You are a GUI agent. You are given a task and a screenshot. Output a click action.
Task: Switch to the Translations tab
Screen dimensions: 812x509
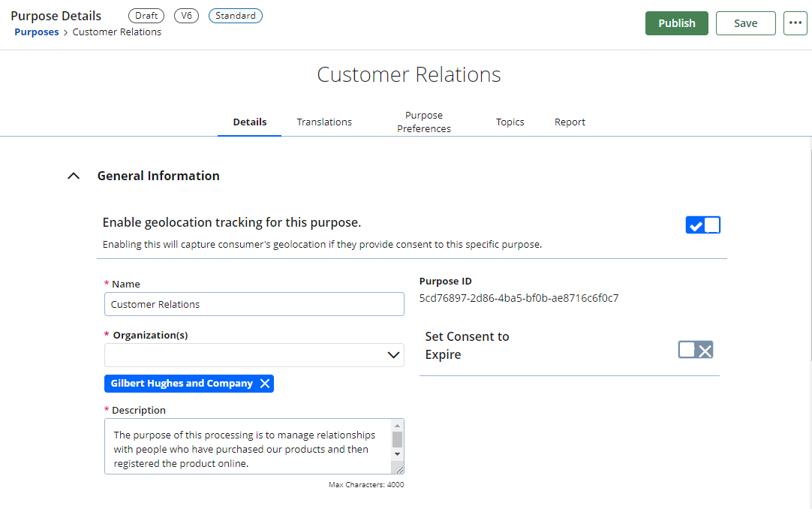click(324, 122)
